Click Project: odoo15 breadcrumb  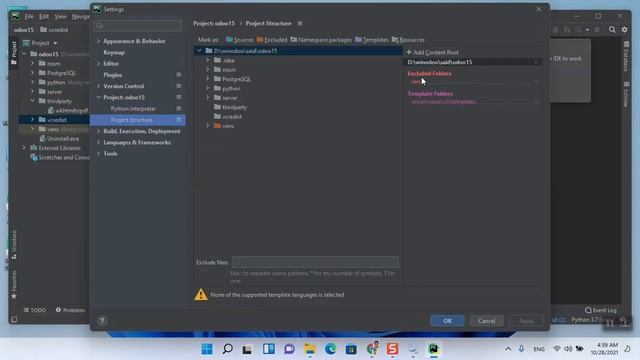click(214, 23)
